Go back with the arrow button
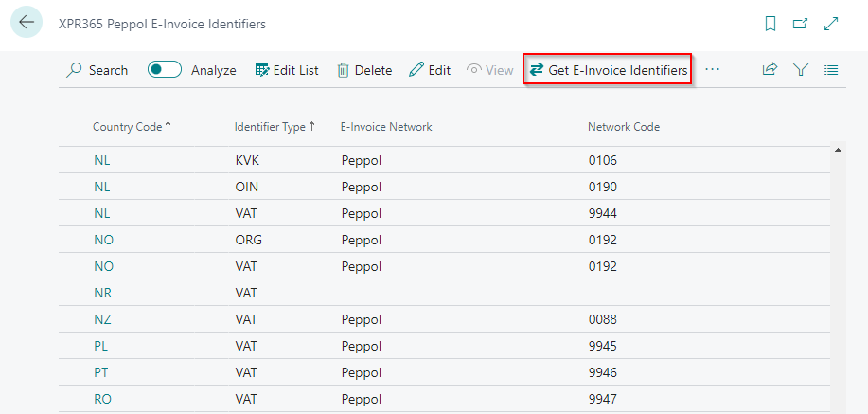The height and width of the screenshot is (414, 868). point(26,22)
